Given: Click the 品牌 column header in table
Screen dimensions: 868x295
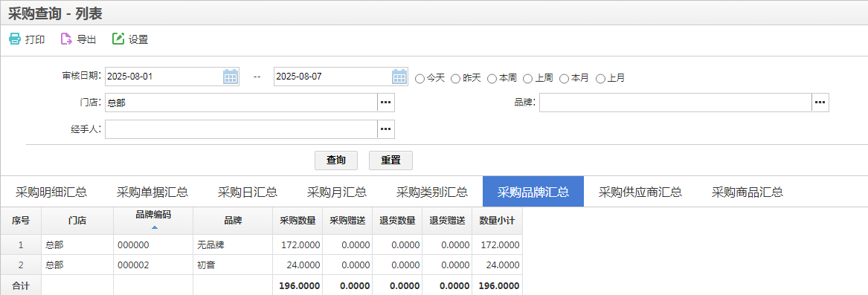Looking at the screenshot, I should pyautogui.click(x=233, y=220).
